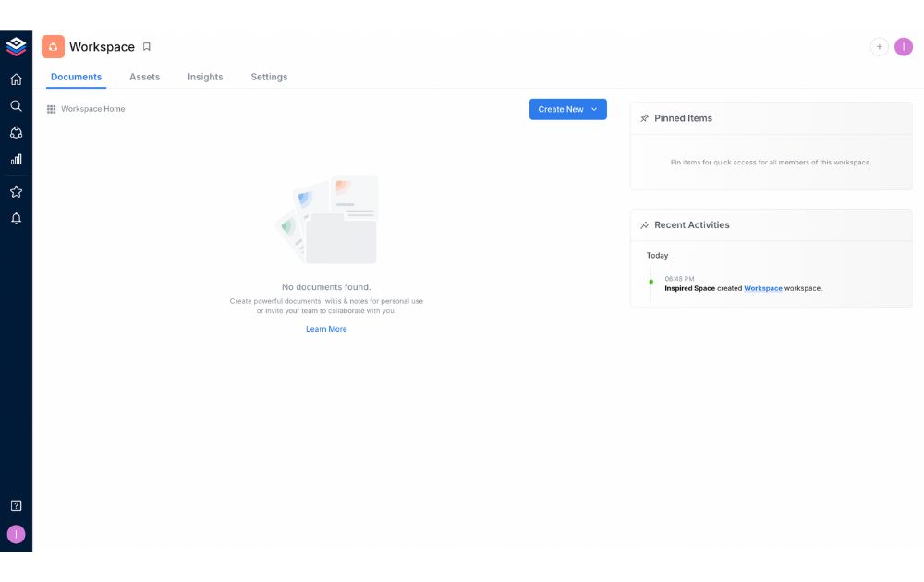Click the Recent Activities trend icon

[x=645, y=225]
